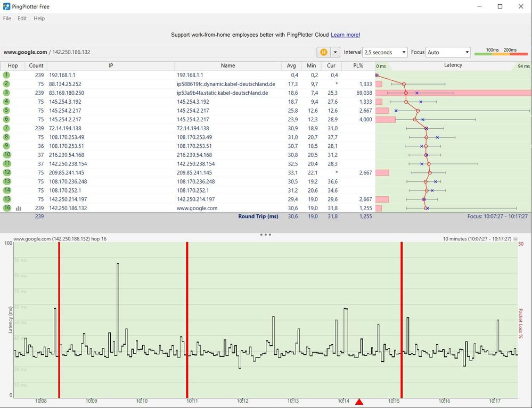This screenshot has width=532, height=408.
Task: Select the hop 13 green circle icon
Action: coord(7,181)
